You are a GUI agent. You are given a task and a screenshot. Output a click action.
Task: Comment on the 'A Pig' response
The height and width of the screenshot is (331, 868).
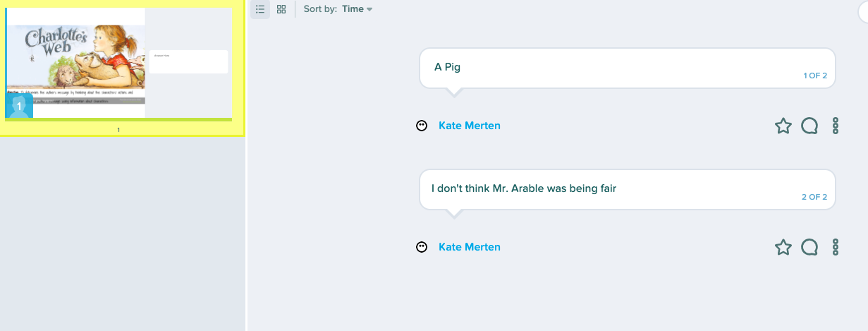click(x=809, y=126)
